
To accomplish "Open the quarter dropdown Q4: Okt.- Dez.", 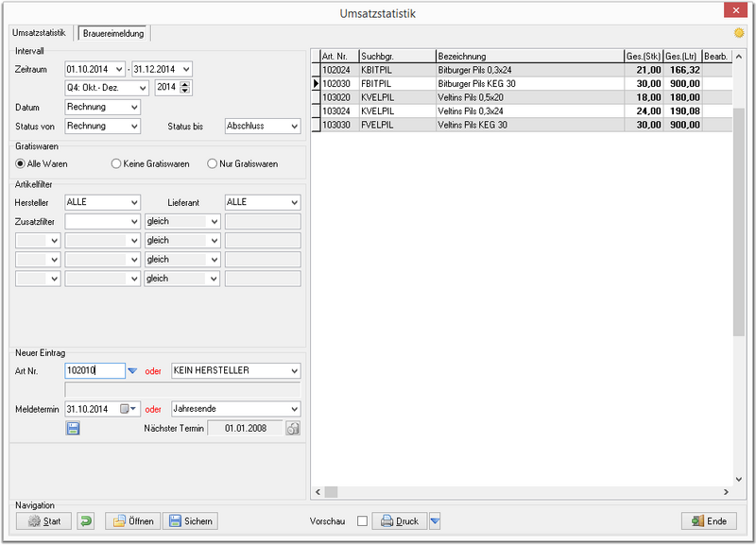I will [x=143, y=88].
